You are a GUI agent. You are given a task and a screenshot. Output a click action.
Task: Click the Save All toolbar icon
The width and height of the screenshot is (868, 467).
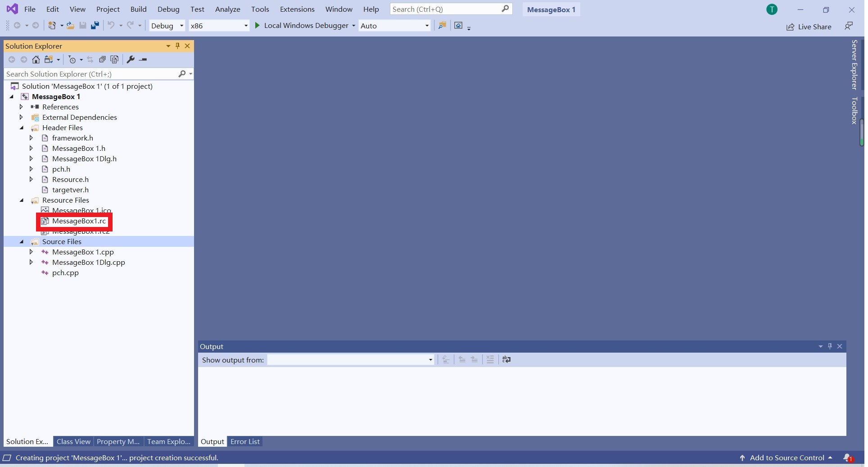(x=95, y=26)
